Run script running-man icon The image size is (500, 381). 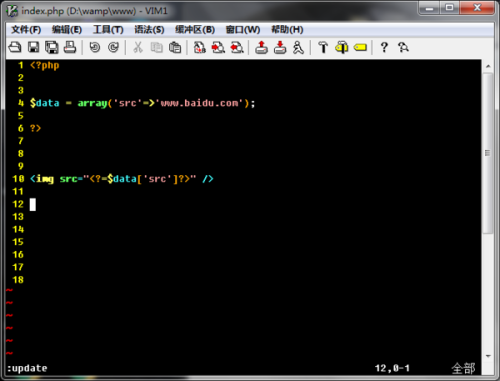pos(298,47)
